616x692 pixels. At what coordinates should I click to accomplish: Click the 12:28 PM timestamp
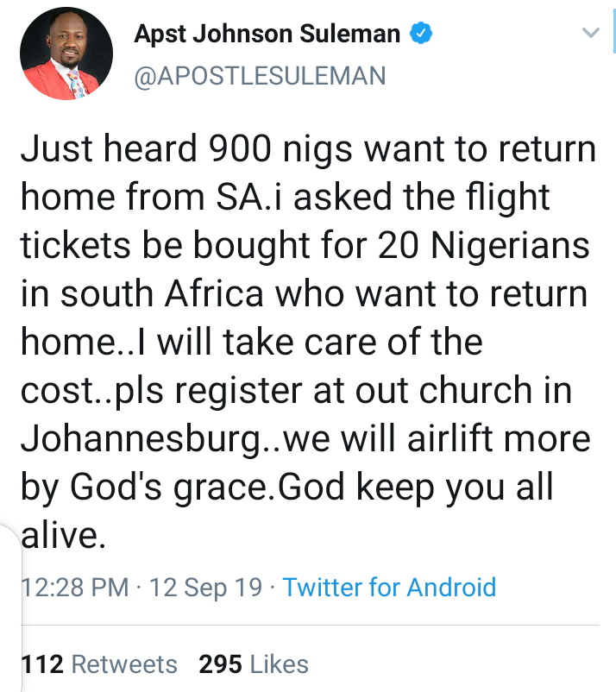[x=73, y=588]
